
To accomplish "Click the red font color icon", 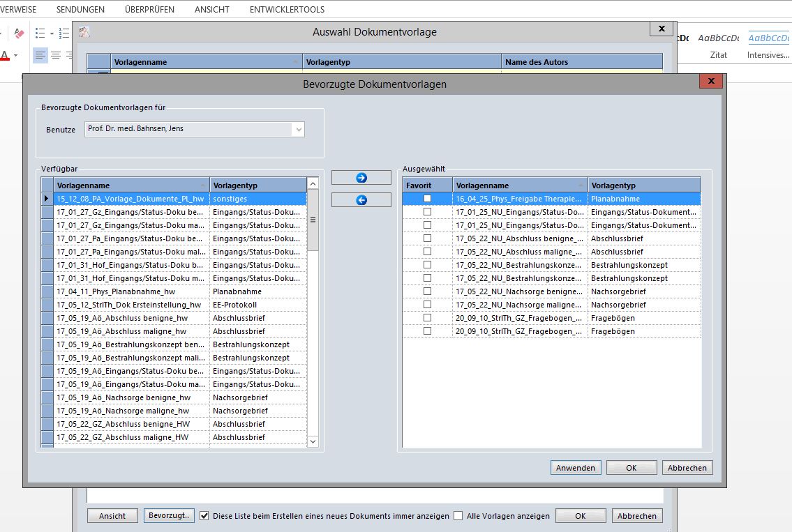I will [5, 56].
